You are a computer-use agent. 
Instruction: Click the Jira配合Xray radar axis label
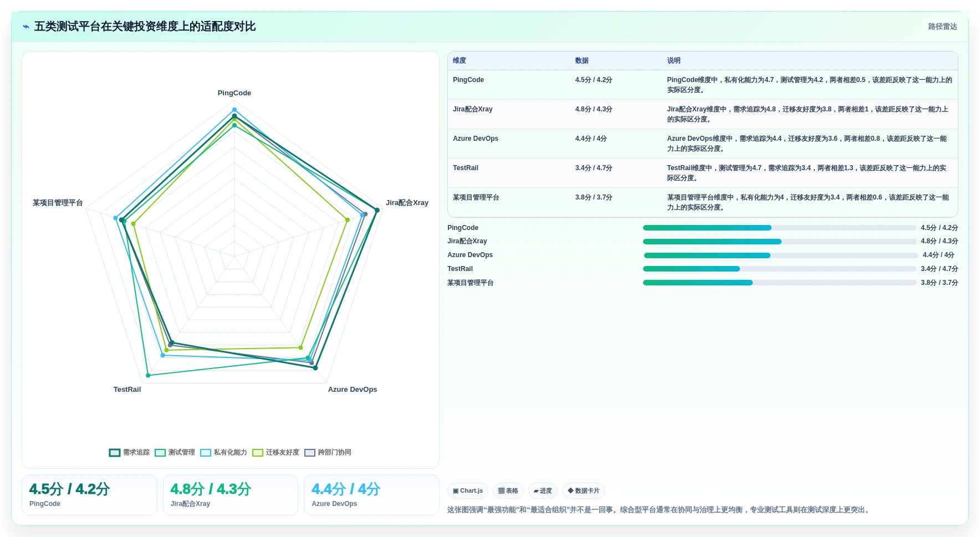[x=407, y=203]
